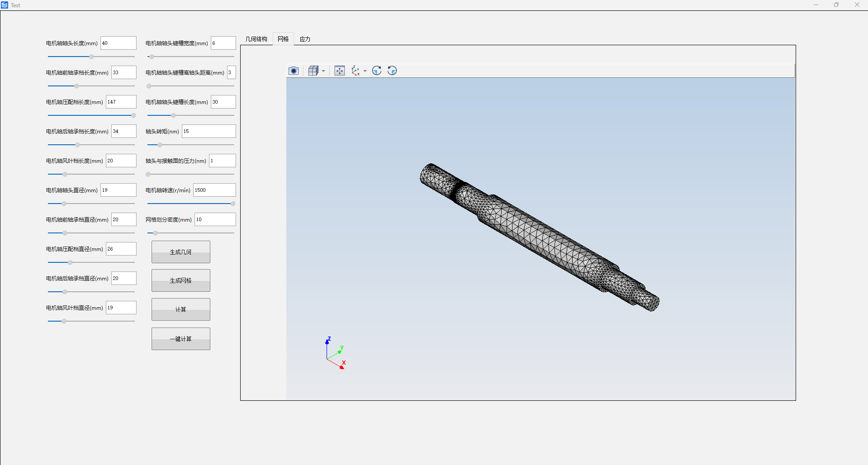Screen dimensions: 868x465
Task: Click the 电机轴风叶档直径 slider handle
Action: [64, 321]
